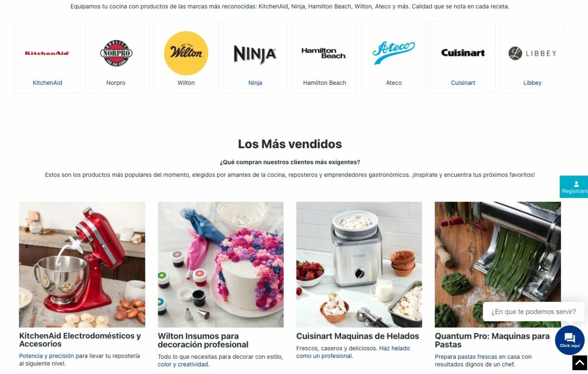Viewport: 588px width, 374px height.
Task: Open the chat bubble 'Click aquí' button
Action: click(x=570, y=340)
